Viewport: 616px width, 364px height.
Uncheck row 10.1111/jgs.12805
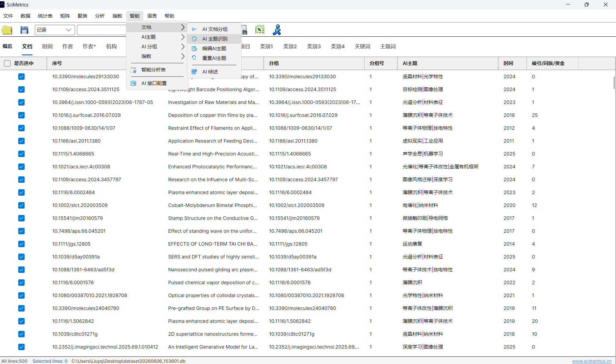(22, 244)
